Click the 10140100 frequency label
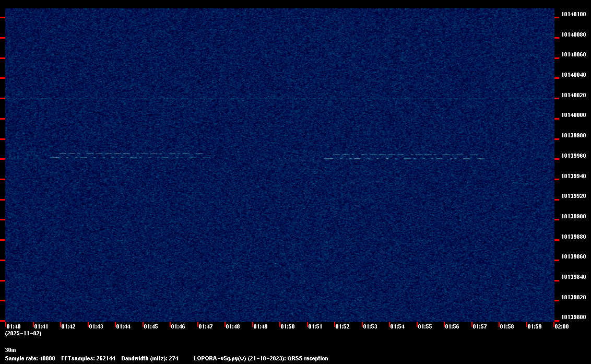The height and width of the screenshot is (364, 591). pos(574,14)
